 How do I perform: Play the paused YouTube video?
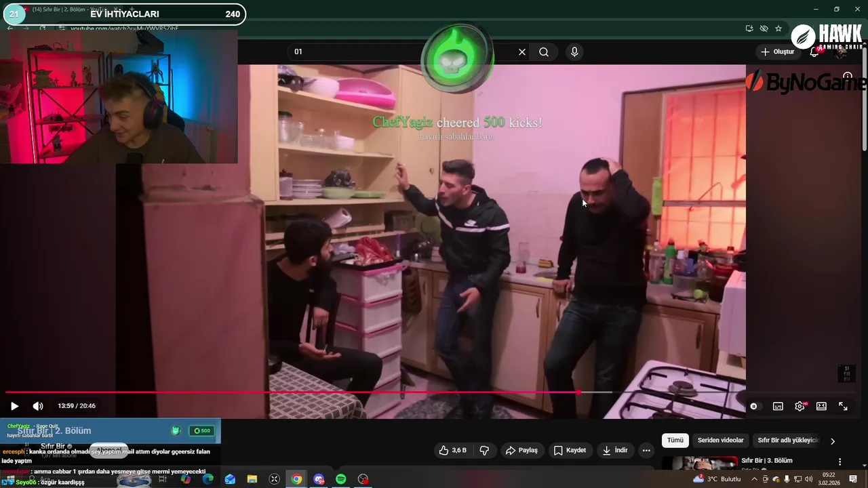click(14, 406)
